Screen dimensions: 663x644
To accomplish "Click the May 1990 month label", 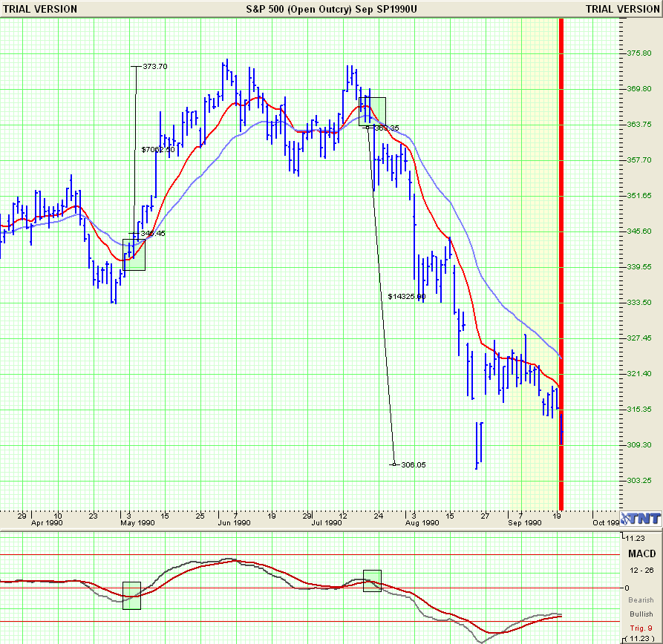I will pos(137,523).
